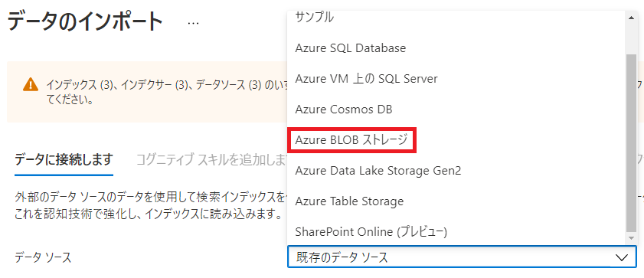Viewport: 644px width, 278px height.
Task: Click the scrollbar down arrow in dropdown list
Action: [631, 237]
